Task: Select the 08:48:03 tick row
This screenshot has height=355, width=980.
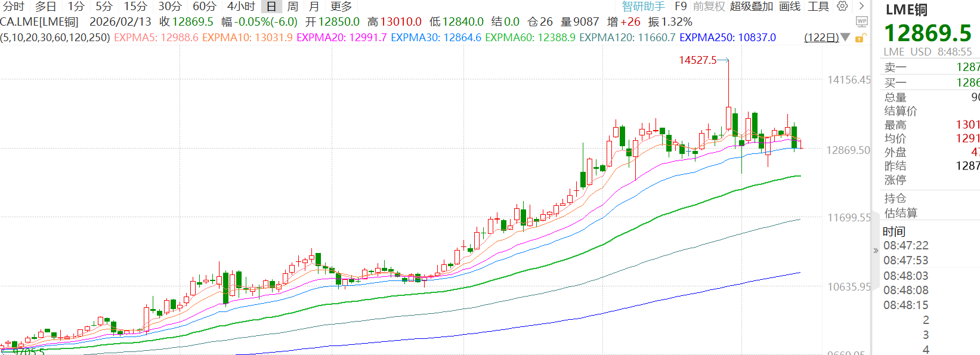Action: click(x=931, y=276)
